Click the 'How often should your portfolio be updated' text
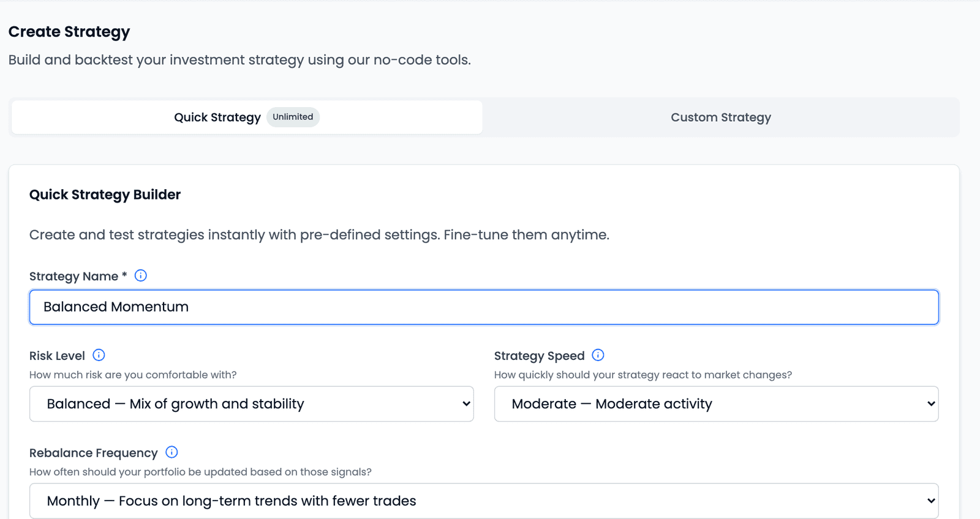 pos(200,472)
